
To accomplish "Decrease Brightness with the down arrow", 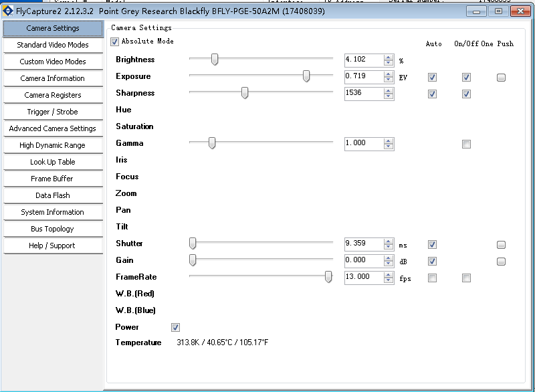I will 389,63.
